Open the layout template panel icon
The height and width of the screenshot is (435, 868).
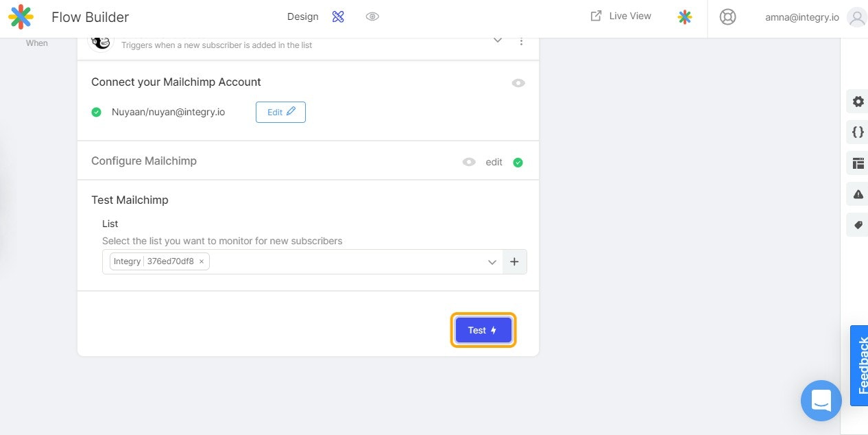858,163
